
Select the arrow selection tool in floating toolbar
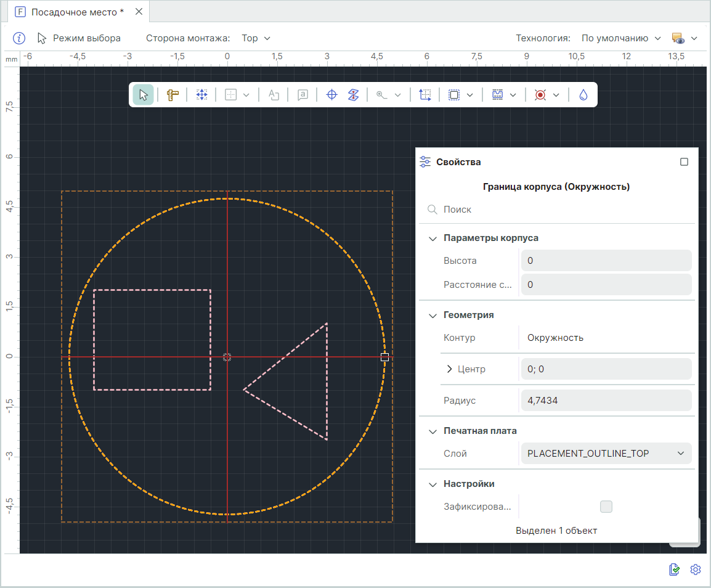pos(144,95)
